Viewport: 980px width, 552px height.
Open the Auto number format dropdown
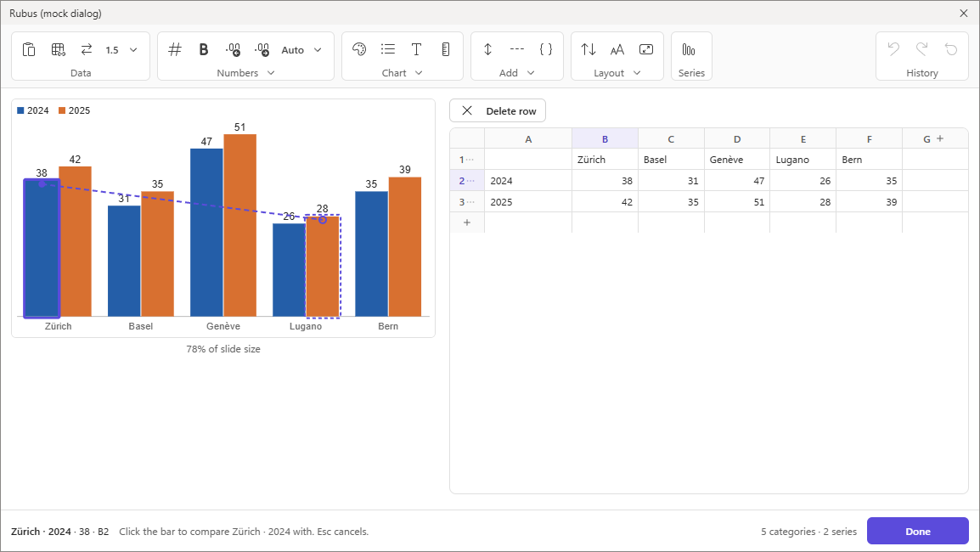301,50
